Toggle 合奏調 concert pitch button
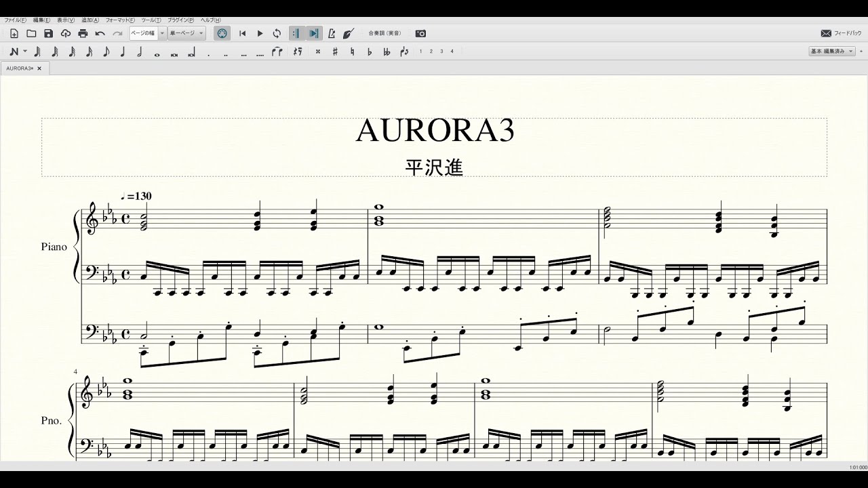This screenshot has height=488, width=868. [x=384, y=33]
